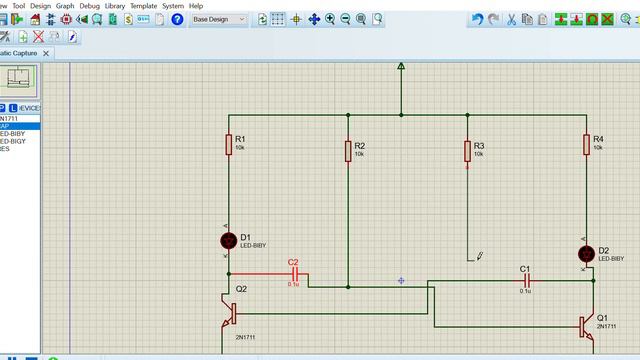Click LED D1 on the schematic

coord(229,241)
